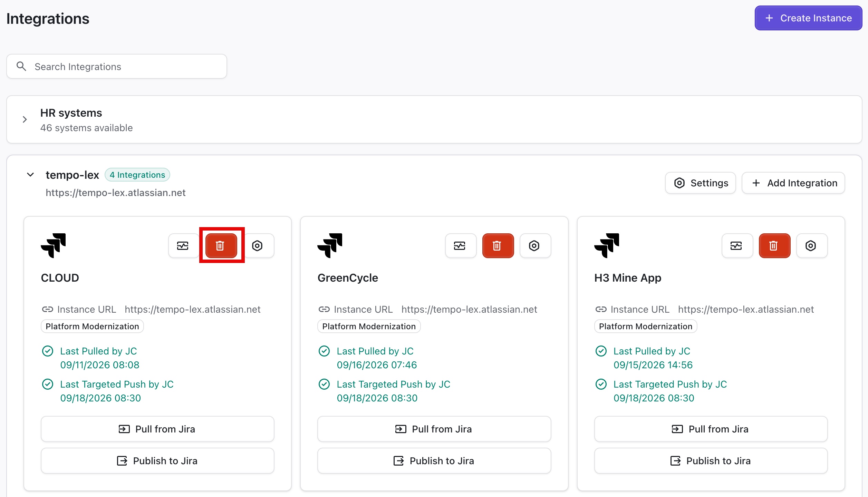
Task: Click Platform Modernization tag on CLOUD card
Action: click(92, 326)
